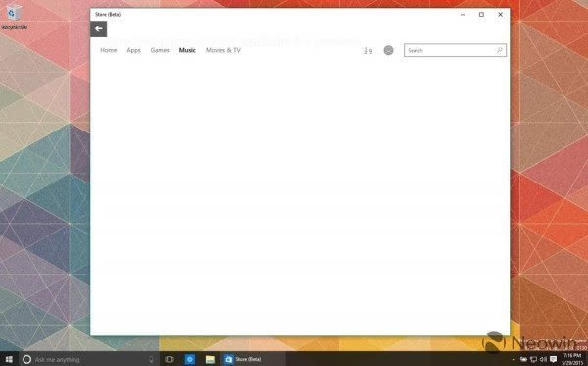Open the Apps section
This screenshot has width=588, height=366.
[x=133, y=50]
